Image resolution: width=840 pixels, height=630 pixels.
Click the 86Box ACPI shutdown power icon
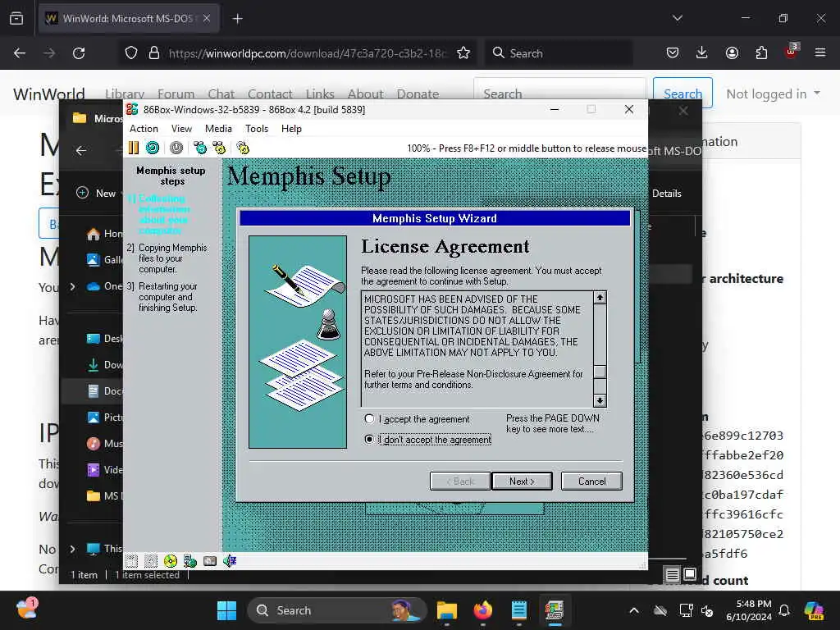click(176, 148)
